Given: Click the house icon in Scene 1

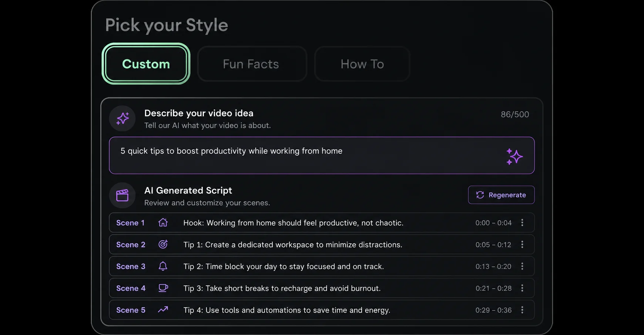Looking at the screenshot, I should [x=163, y=222].
